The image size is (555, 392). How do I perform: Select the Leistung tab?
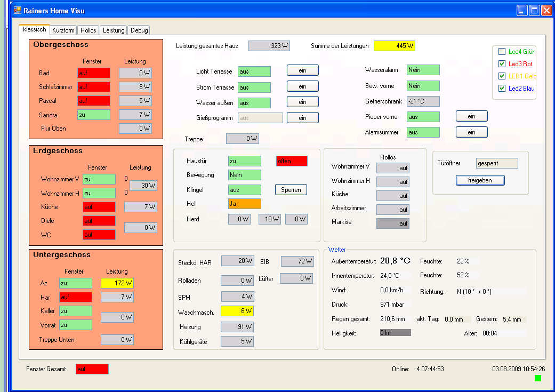pyautogui.click(x=114, y=30)
